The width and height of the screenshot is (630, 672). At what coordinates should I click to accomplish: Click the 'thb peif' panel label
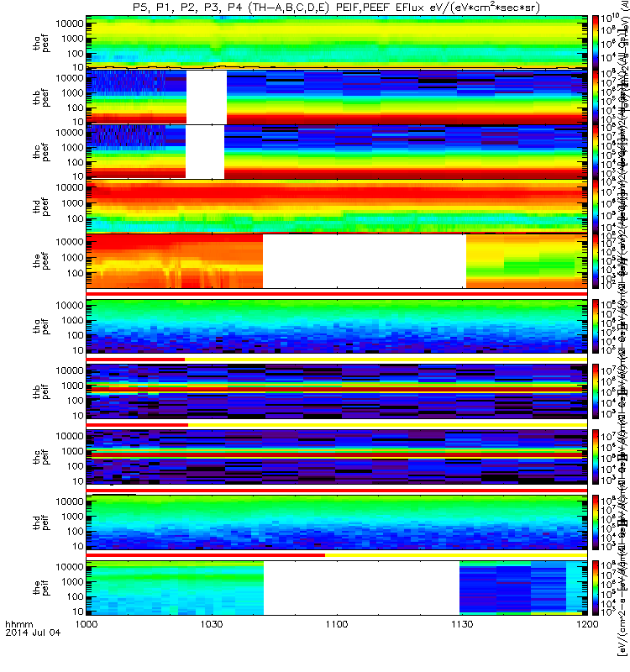pos(41,391)
